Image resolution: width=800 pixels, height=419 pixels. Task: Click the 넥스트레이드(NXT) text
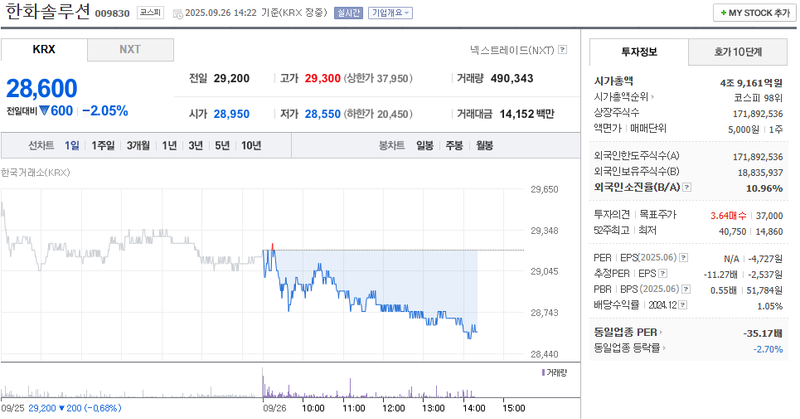pos(512,50)
